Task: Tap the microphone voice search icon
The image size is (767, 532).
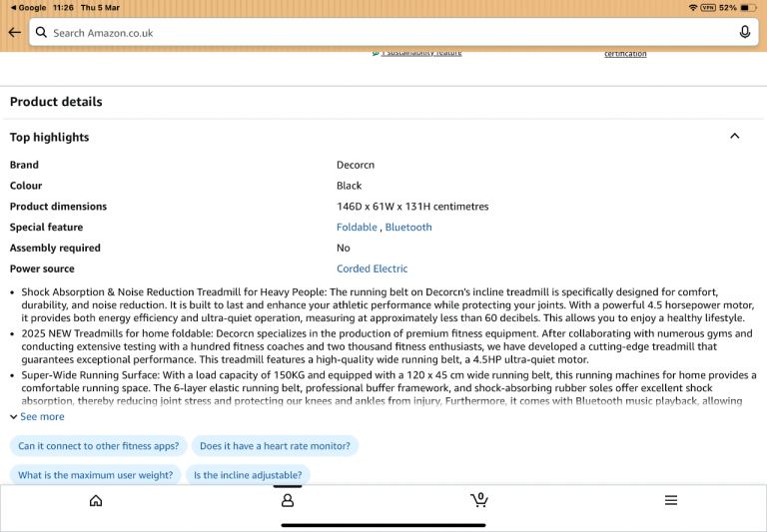Action: pyautogui.click(x=744, y=32)
